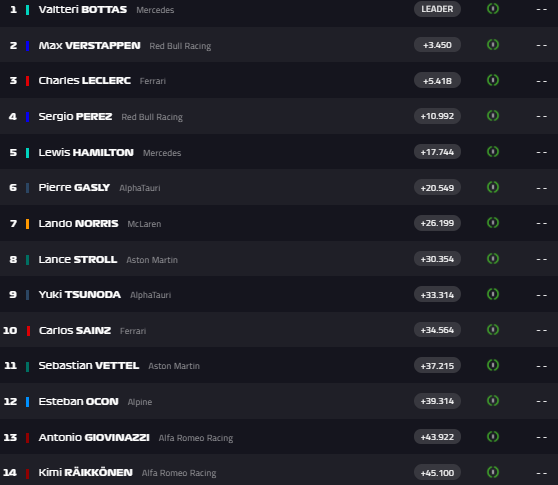Select the Sebastian VETTEL row
Screen dimensions: 558x485
pyautogui.click(x=279, y=365)
